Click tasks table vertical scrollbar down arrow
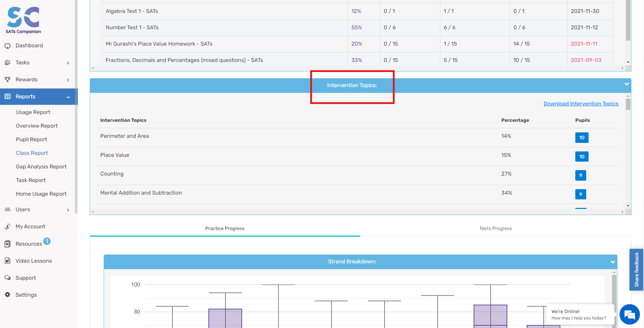 click(x=628, y=62)
